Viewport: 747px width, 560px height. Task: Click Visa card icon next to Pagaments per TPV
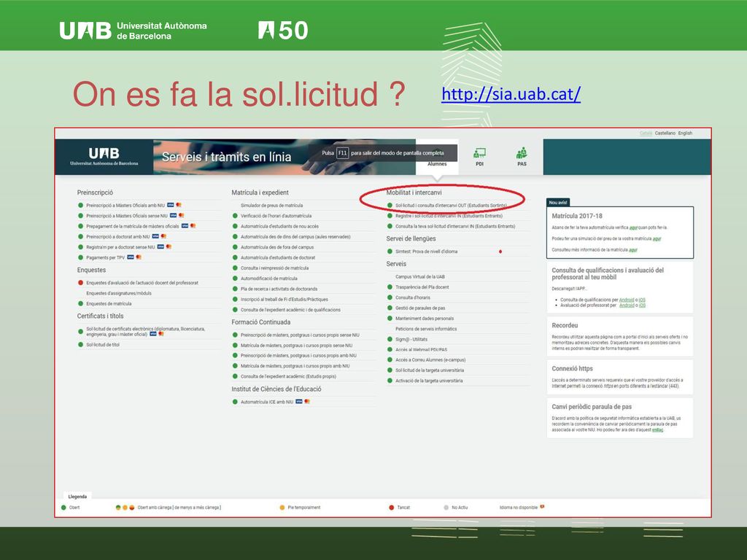130,257
